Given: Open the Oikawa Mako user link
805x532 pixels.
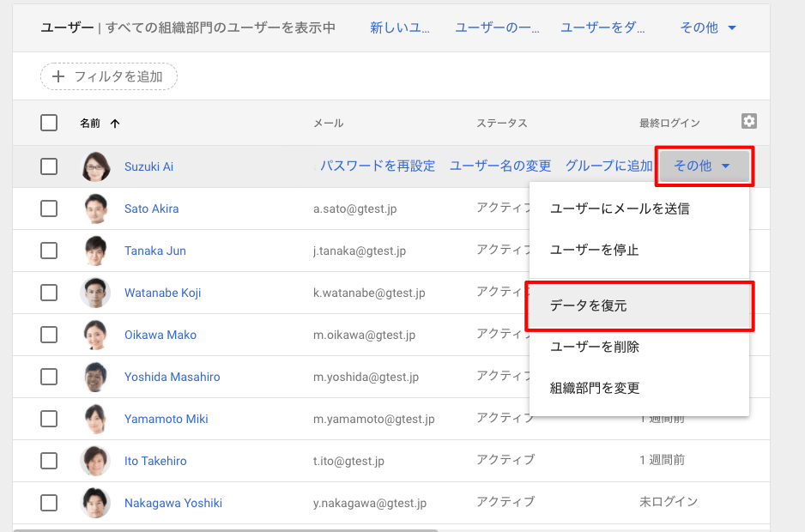Looking at the screenshot, I should (160, 335).
